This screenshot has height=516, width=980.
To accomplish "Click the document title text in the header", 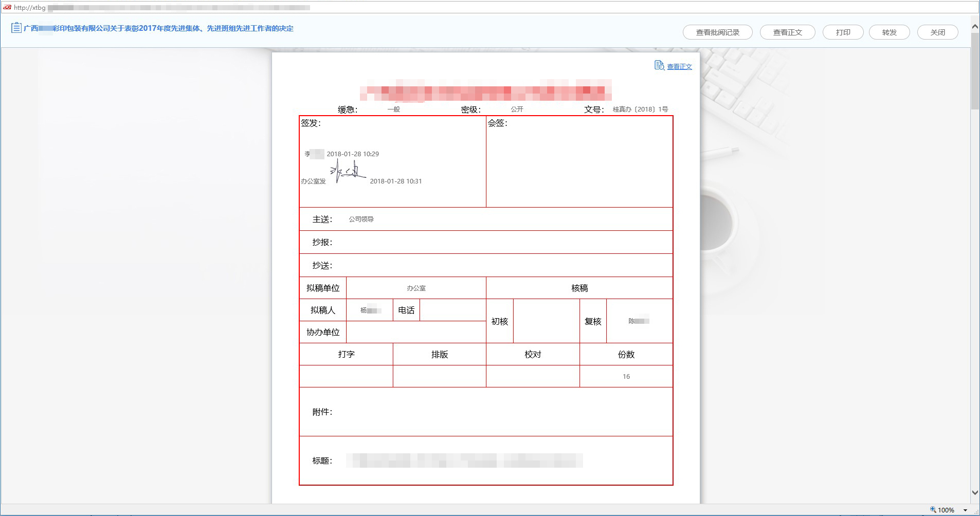I will (158, 28).
